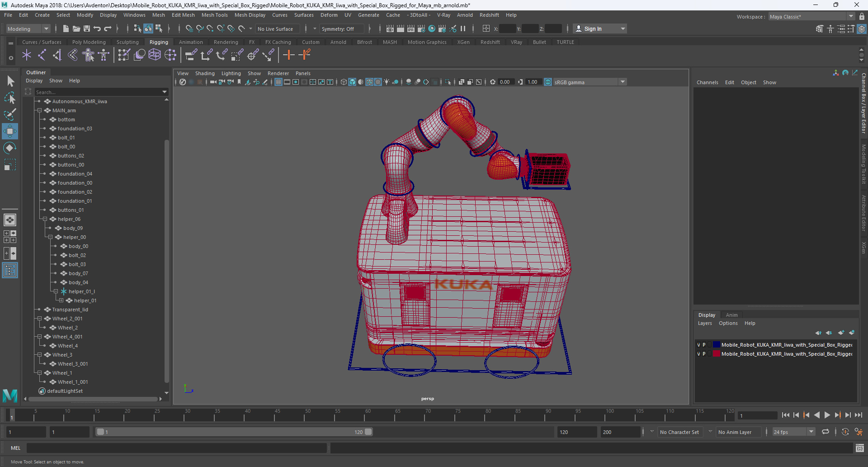Viewport: 868px width, 467px height.
Task: Click the New Scene icon
Action: 66,29
